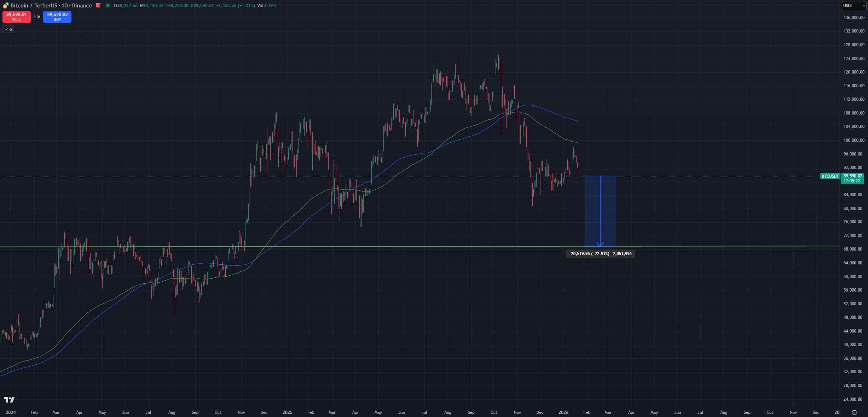Click the 100,000.00 price scale label
Screen dimensions: 868x417
853,140
